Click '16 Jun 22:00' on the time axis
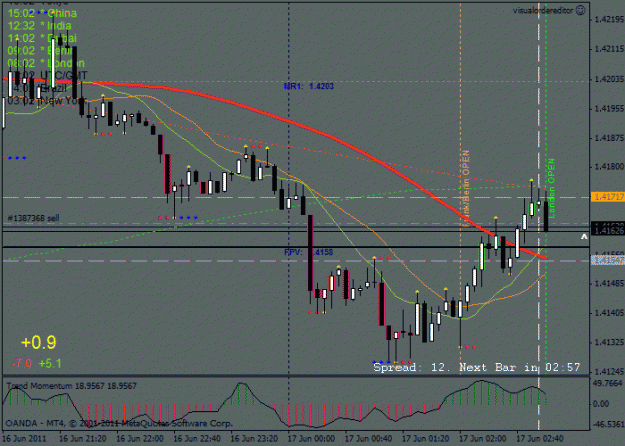 140,439
